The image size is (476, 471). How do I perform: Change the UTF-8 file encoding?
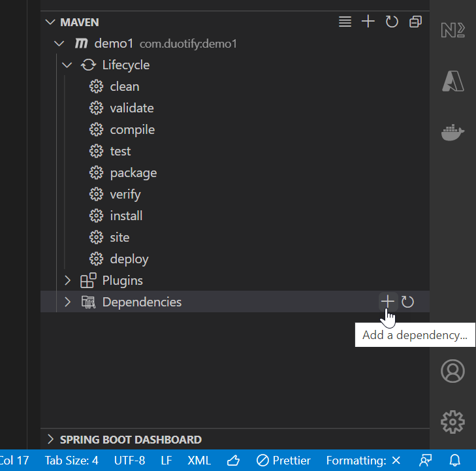tap(130, 461)
